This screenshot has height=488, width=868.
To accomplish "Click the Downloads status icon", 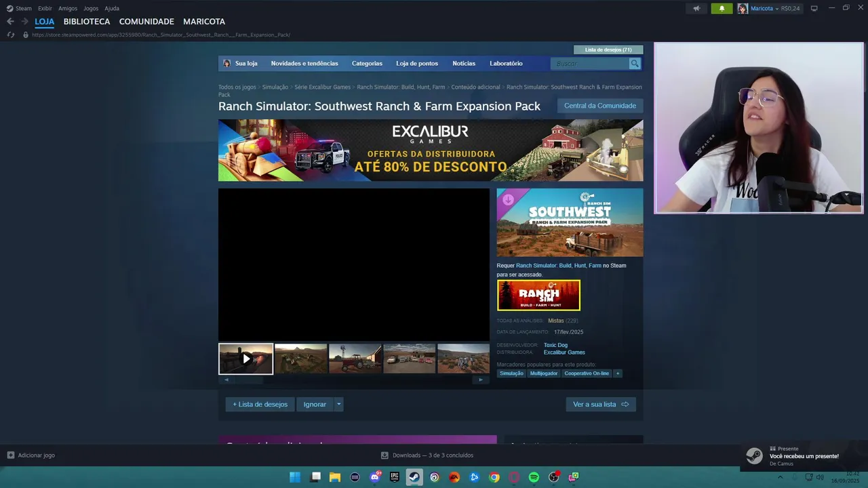I will pyautogui.click(x=384, y=455).
